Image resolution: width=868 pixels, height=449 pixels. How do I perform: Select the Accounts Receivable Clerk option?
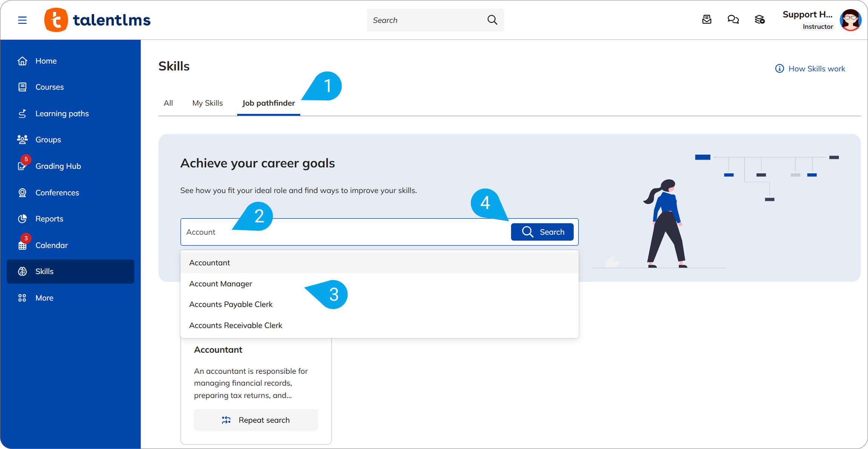pyautogui.click(x=236, y=325)
